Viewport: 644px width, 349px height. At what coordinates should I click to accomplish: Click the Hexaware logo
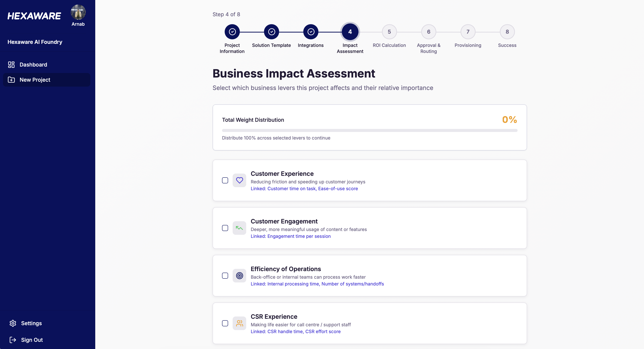[x=34, y=16]
